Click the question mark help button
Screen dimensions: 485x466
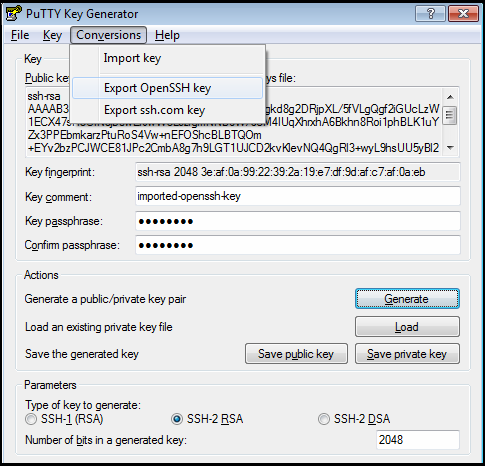(430, 14)
